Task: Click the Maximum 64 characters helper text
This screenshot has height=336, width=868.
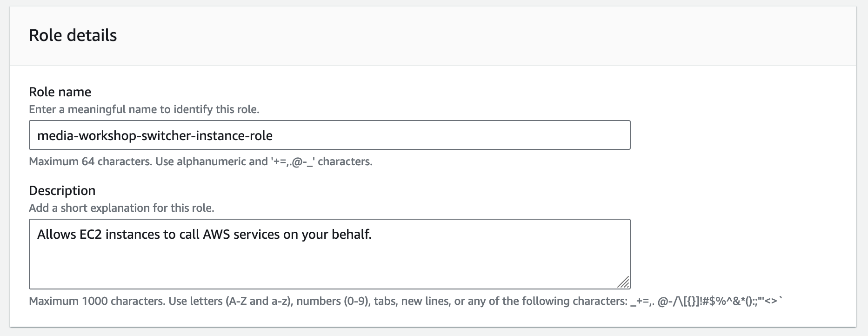Action: (201, 162)
